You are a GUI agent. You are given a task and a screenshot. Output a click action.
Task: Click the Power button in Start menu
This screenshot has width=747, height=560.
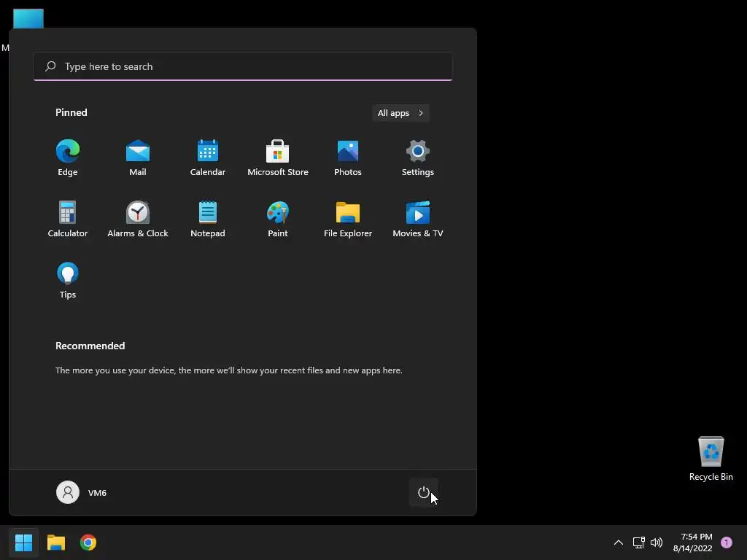pos(424,492)
